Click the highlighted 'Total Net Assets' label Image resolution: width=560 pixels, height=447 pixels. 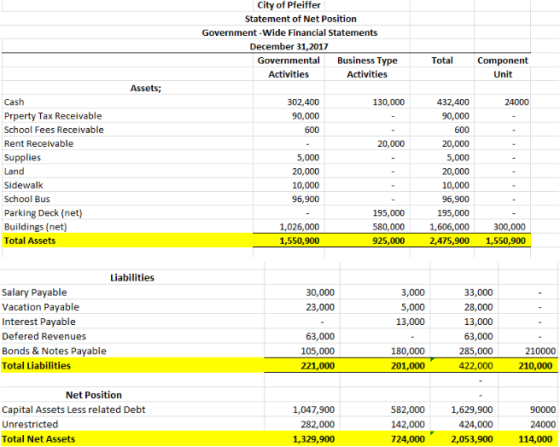[39, 439]
